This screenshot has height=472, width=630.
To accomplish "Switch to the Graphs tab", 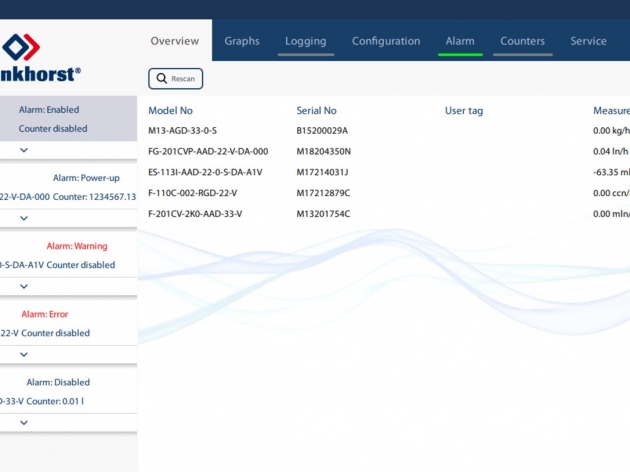I will (x=241, y=41).
